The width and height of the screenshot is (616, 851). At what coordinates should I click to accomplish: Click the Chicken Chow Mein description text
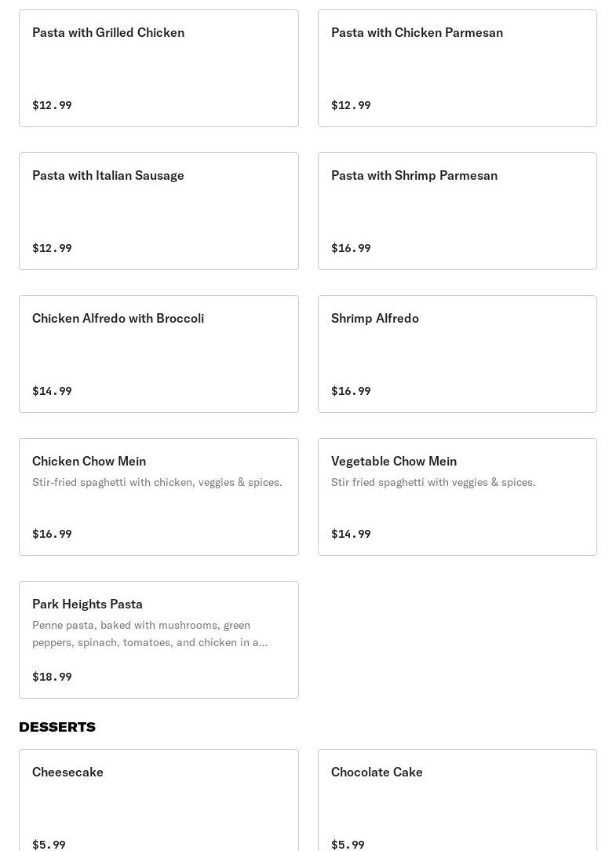157,482
